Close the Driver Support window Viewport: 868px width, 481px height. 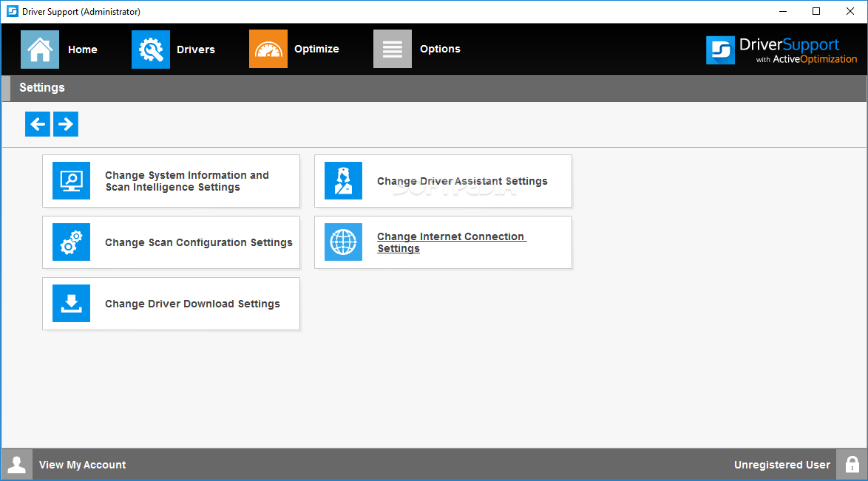pyautogui.click(x=850, y=11)
